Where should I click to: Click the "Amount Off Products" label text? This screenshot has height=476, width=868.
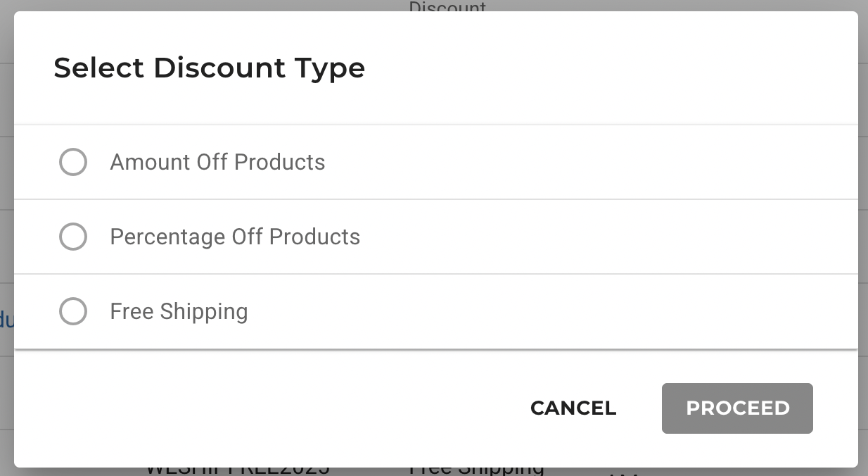217,163
